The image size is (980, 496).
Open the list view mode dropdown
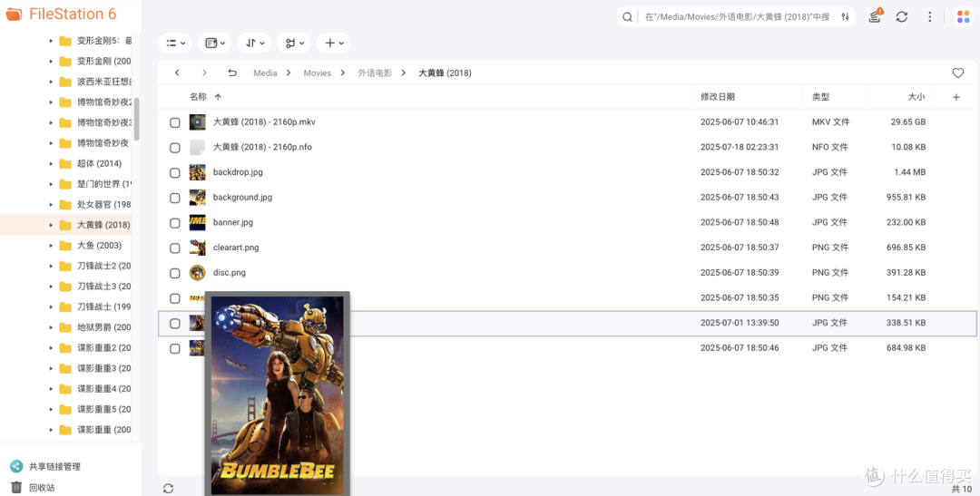[176, 44]
